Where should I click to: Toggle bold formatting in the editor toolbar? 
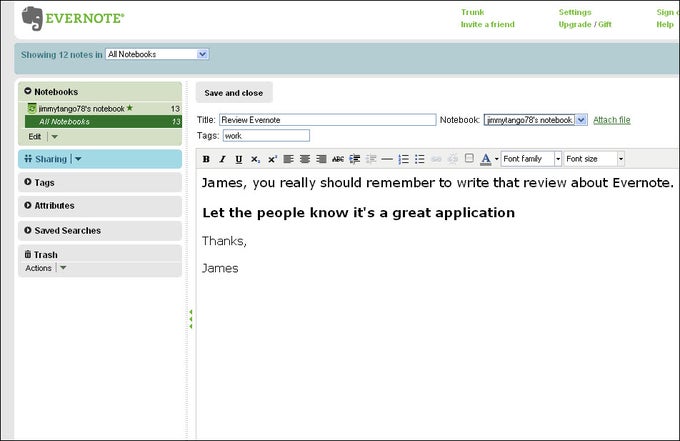point(206,159)
